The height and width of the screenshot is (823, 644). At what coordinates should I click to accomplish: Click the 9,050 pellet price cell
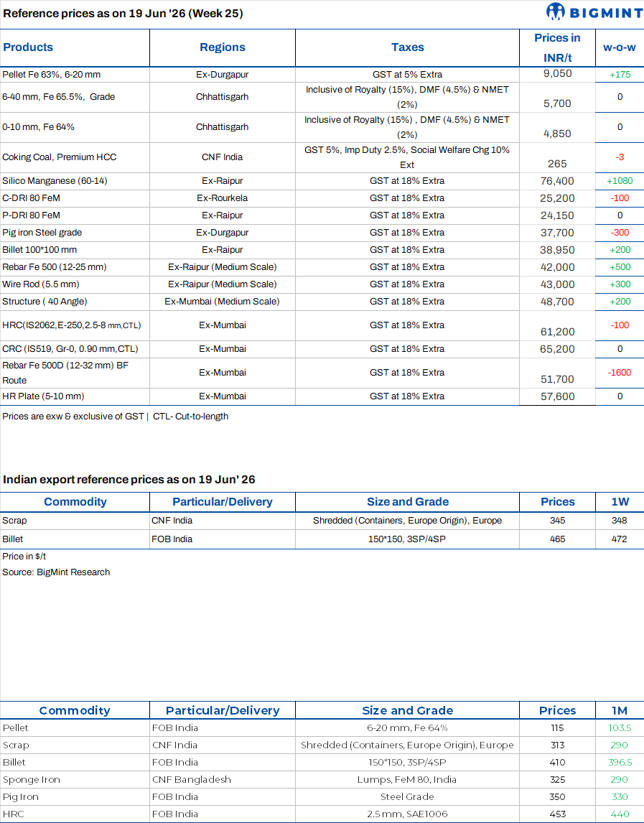tap(557, 73)
